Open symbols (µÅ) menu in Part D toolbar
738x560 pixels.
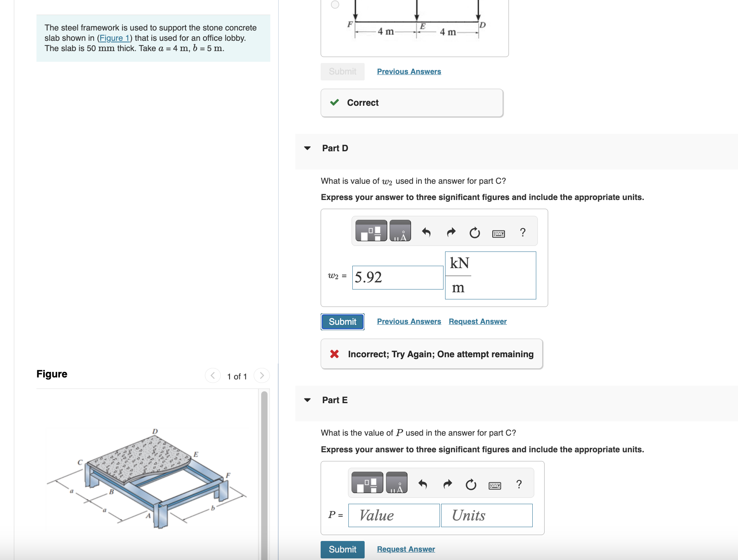click(x=400, y=231)
